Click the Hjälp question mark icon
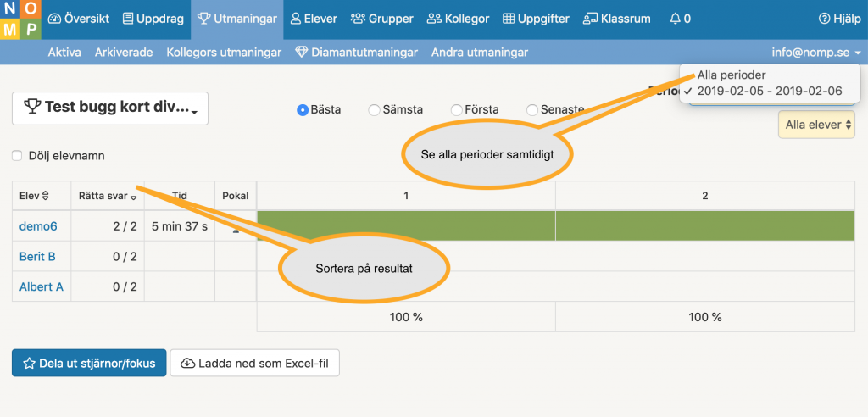 click(x=824, y=19)
